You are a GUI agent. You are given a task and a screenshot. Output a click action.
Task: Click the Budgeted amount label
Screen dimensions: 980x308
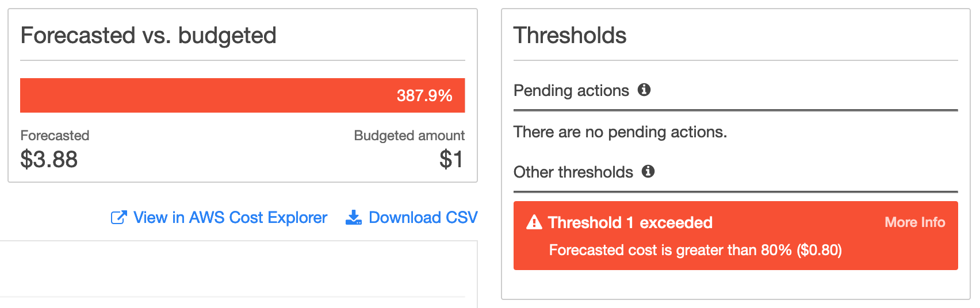[409, 136]
